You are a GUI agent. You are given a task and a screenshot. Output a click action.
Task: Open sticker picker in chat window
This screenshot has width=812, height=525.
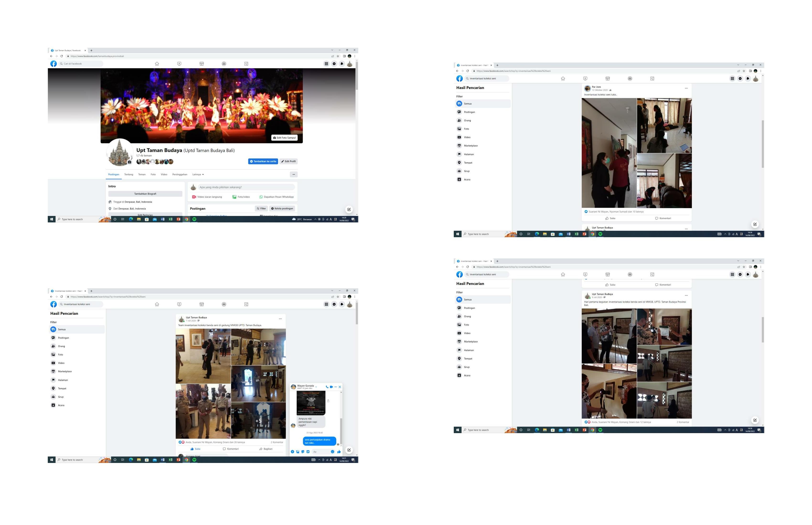(x=303, y=452)
